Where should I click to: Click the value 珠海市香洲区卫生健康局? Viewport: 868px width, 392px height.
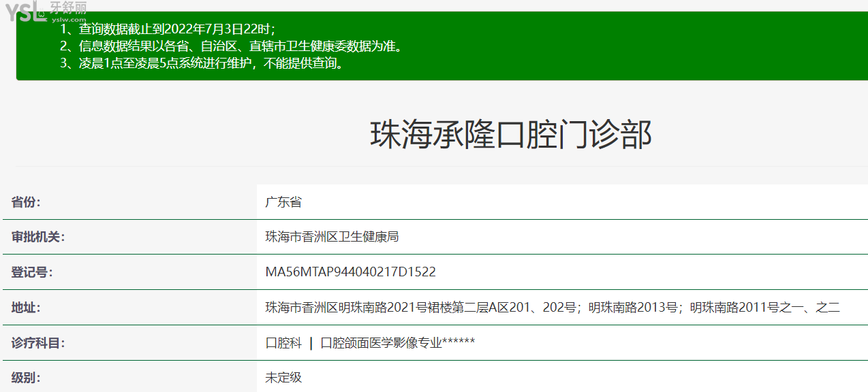pyautogui.click(x=332, y=237)
